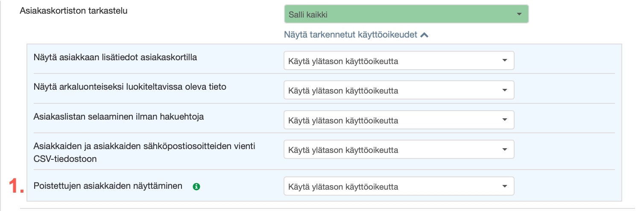Click the Asiakaskortiston tarkastelu label

74,11
